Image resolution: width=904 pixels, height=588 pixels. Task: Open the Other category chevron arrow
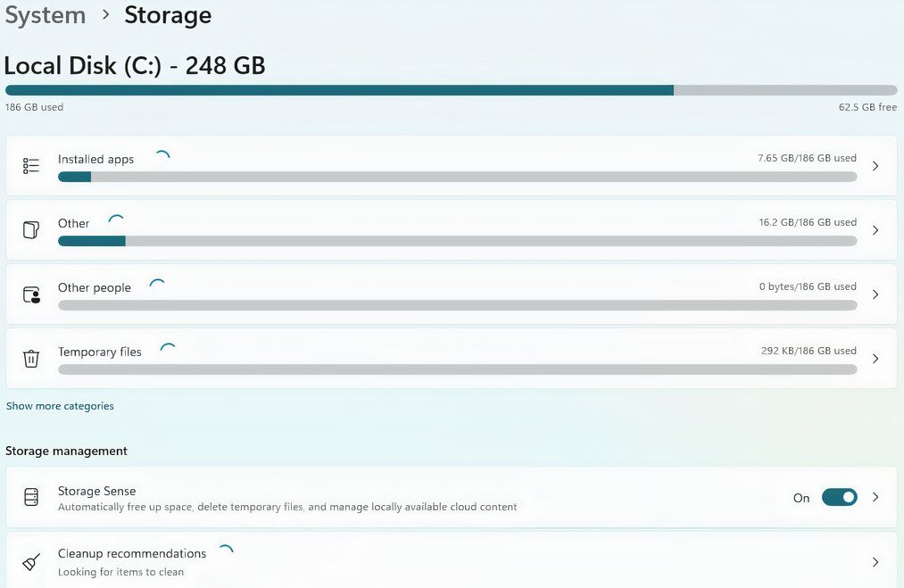[x=875, y=230]
